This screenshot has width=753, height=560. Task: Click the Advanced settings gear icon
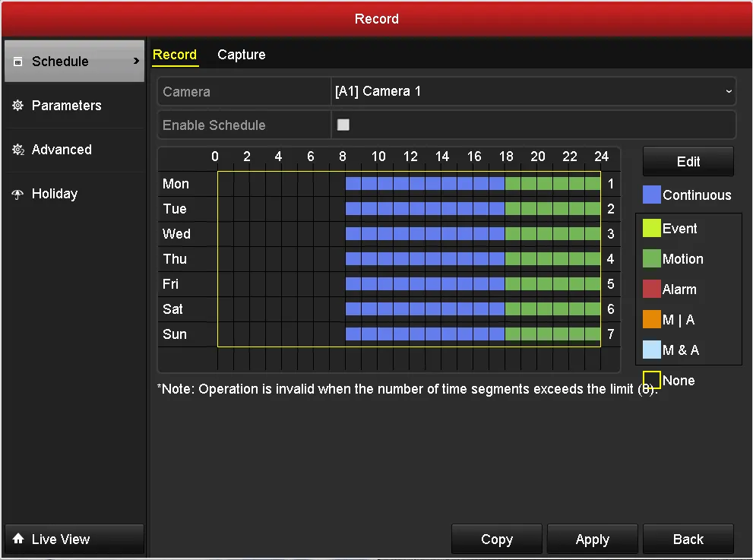18,150
